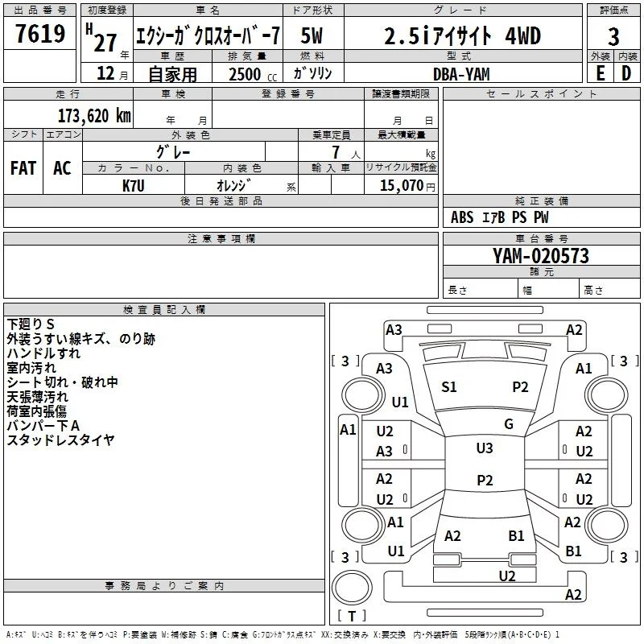Click the exterior grade letter E

pos(601,73)
